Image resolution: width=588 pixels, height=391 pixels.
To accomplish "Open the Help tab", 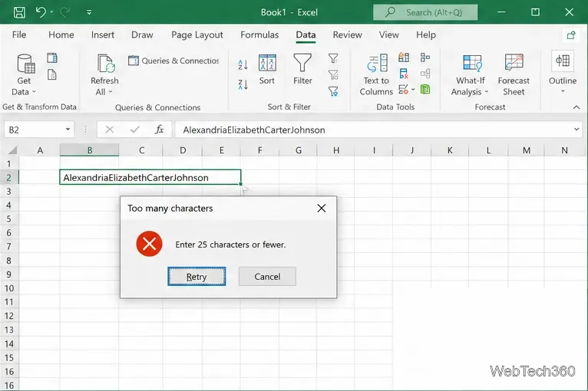I will (x=426, y=34).
